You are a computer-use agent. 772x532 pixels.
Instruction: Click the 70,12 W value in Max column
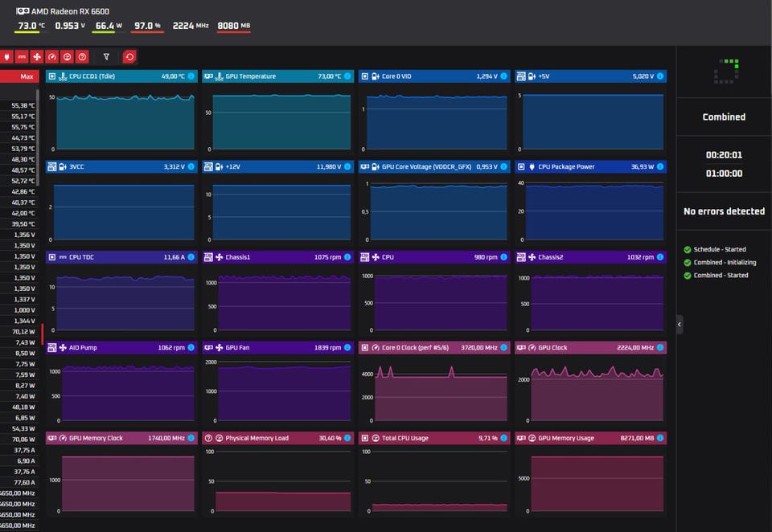pyautogui.click(x=23, y=332)
